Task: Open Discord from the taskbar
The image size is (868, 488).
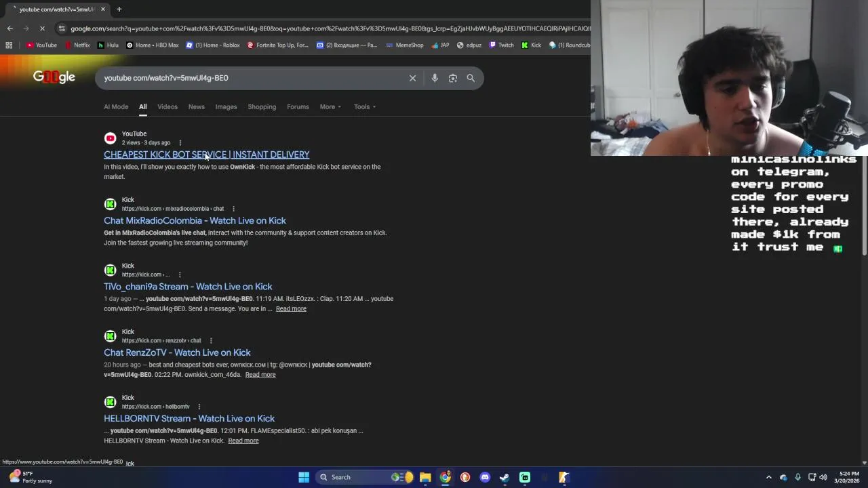Action: pos(485,477)
